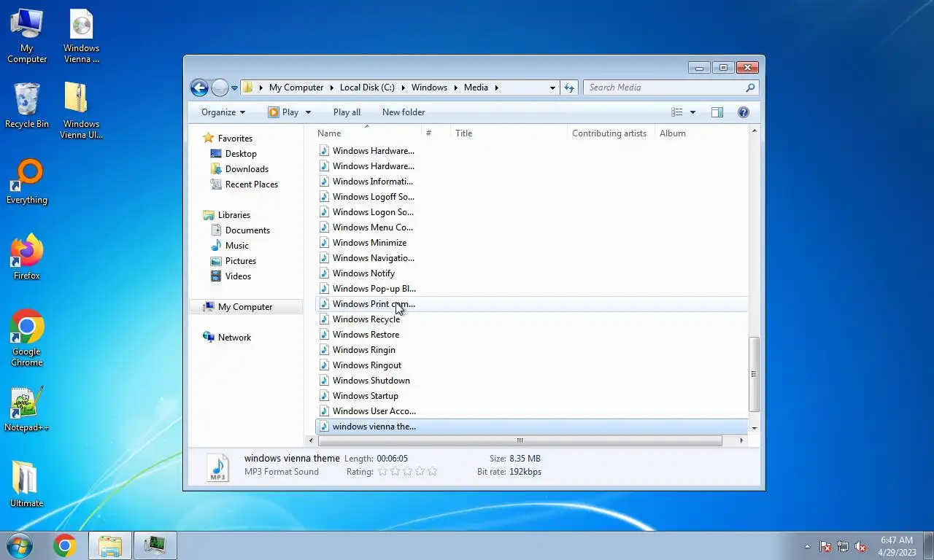Open the Pictures library
Viewport: 934px width, 560px height.
click(241, 261)
